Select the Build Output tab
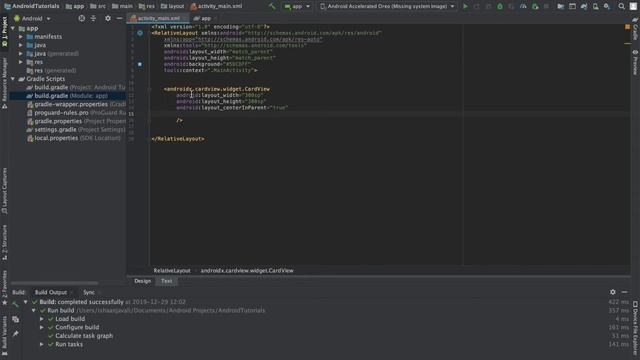Screen dimensions: 640x360 pyautogui.click(x=51, y=292)
